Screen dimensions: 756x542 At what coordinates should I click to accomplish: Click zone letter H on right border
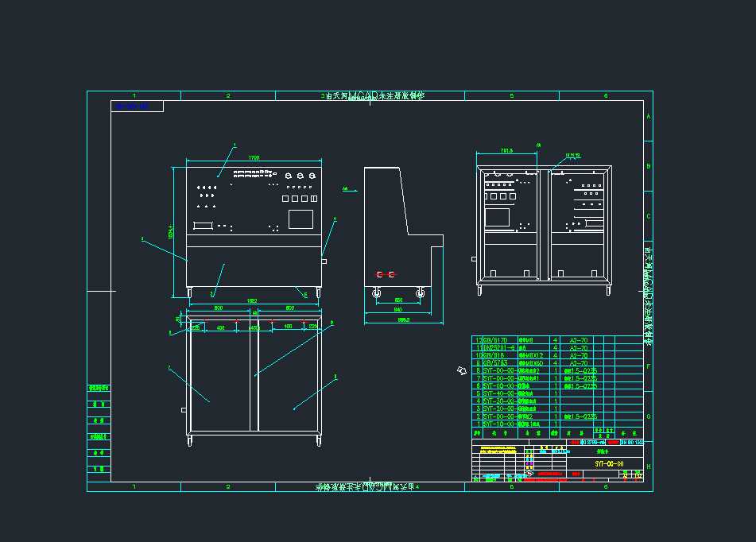(649, 467)
